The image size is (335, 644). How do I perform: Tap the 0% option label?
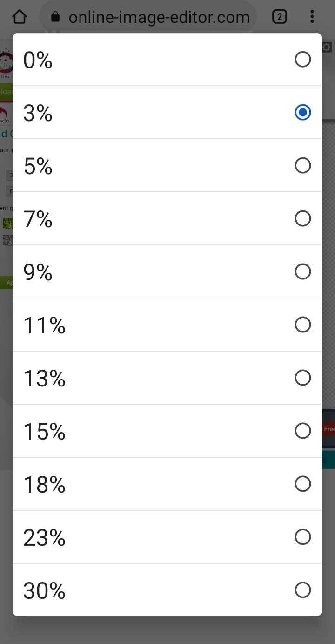coord(38,60)
